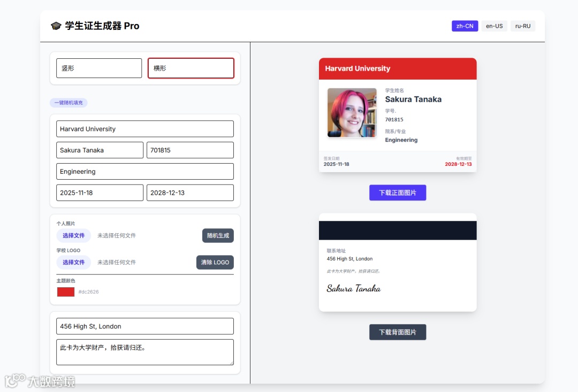Viewport: 578px width, 392px height.
Task: Click the 未选择任何文件 text beside 学校 LOGO
Action: [117, 263]
